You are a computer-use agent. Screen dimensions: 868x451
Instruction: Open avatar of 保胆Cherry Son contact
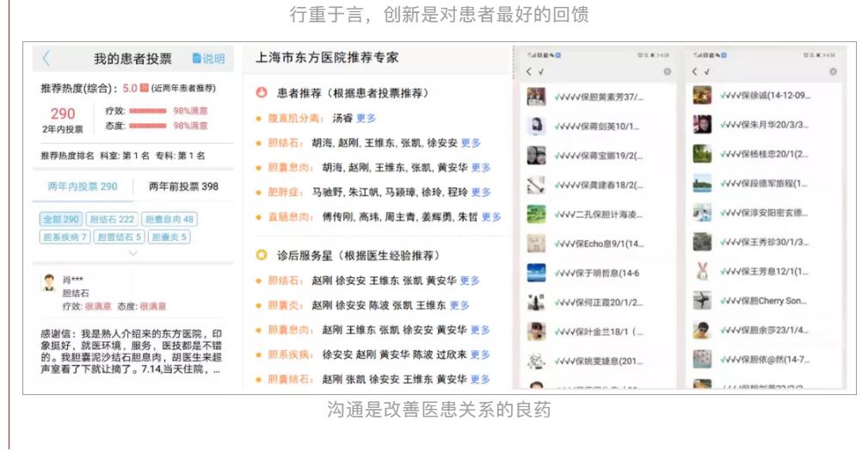[702, 301]
